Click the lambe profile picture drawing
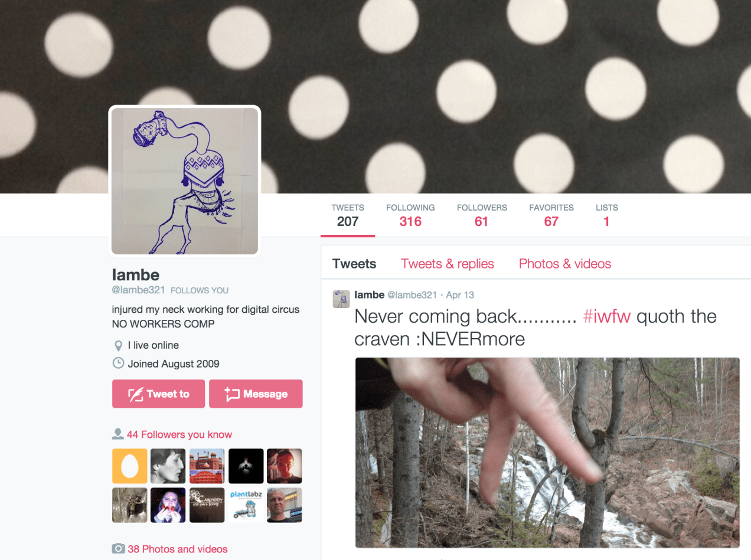 click(185, 181)
